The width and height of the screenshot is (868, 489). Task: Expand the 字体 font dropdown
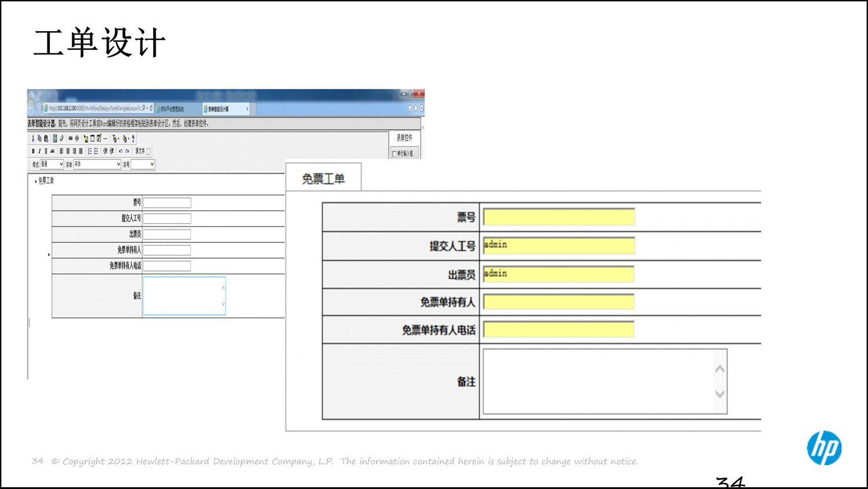[x=96, y=164]
